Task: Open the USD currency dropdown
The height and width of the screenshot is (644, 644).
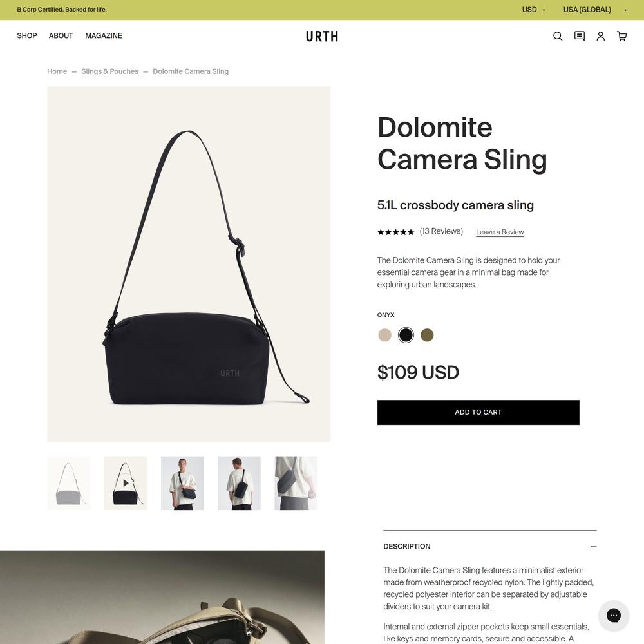Action: [x=533, y=10]
